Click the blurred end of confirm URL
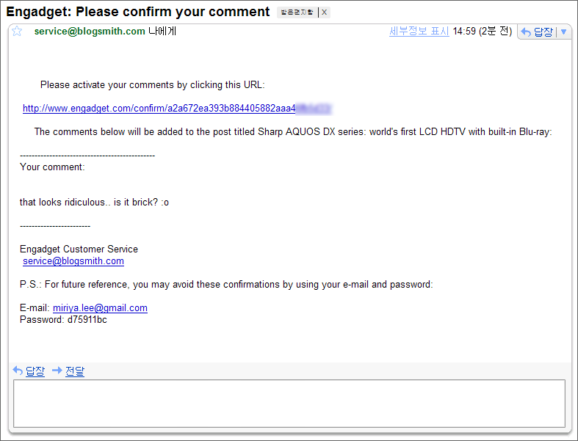Viewport: 578px width, 441px height. tap(314, 109)
